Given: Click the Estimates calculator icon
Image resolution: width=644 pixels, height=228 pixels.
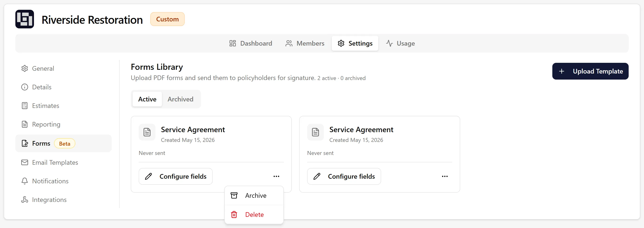Looking at the screenshot, I should (x=24, y=106).
